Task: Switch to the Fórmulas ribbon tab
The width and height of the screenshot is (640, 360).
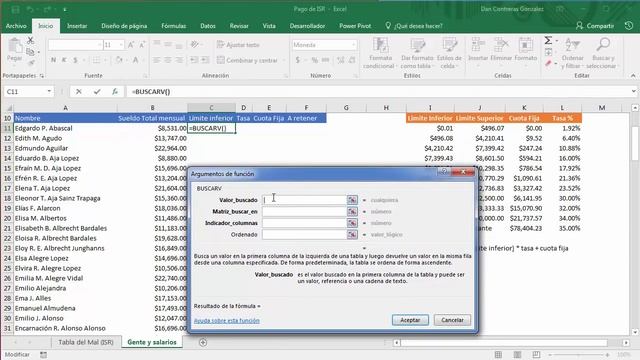Action: point(173,26)
